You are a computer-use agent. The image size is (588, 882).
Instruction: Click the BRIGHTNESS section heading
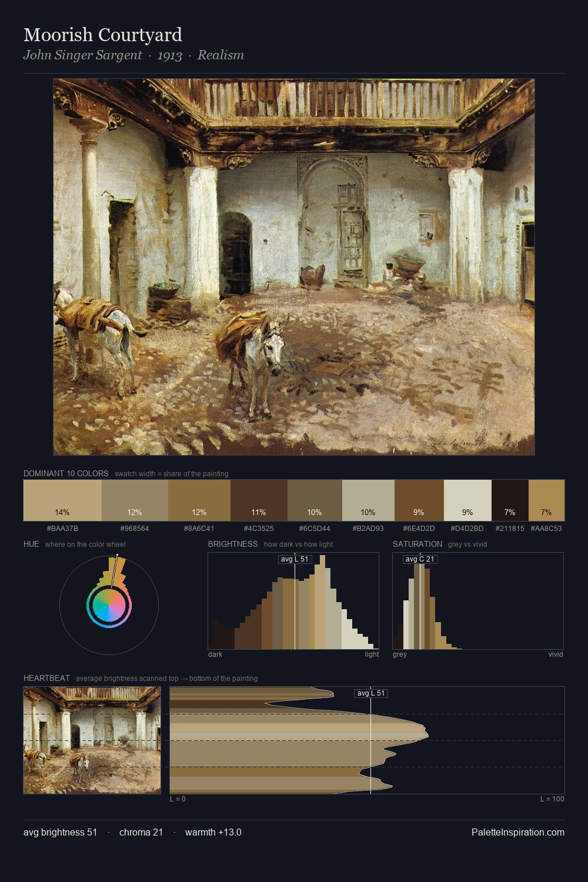coord(233,544)
